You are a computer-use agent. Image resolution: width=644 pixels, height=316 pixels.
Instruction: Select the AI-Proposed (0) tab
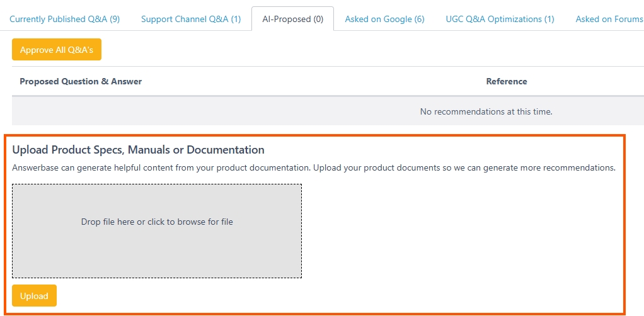[292, 19]
